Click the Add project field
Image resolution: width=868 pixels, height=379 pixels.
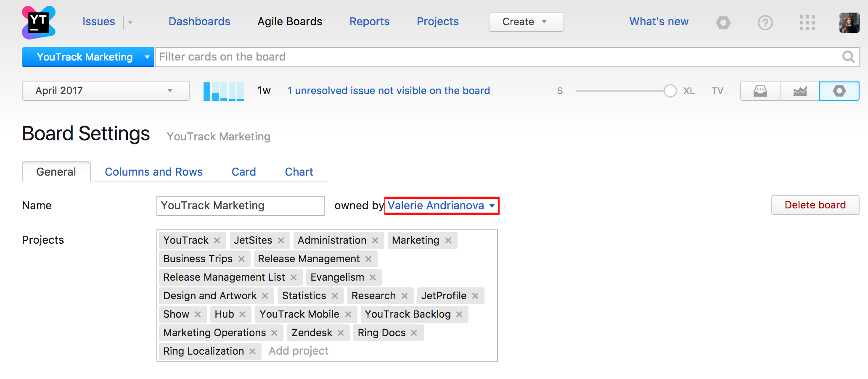[x=299, y=351]
